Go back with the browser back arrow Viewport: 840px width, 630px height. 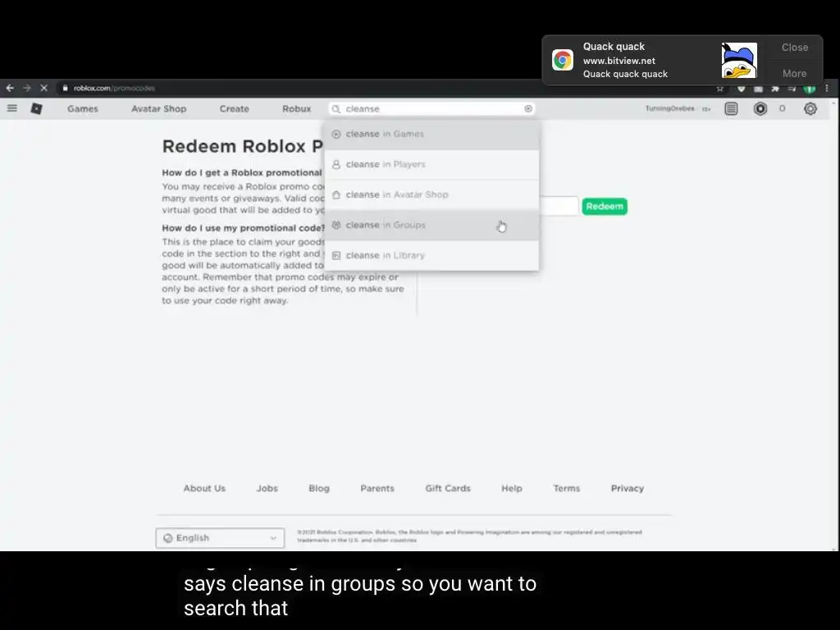tap(10, 88)
